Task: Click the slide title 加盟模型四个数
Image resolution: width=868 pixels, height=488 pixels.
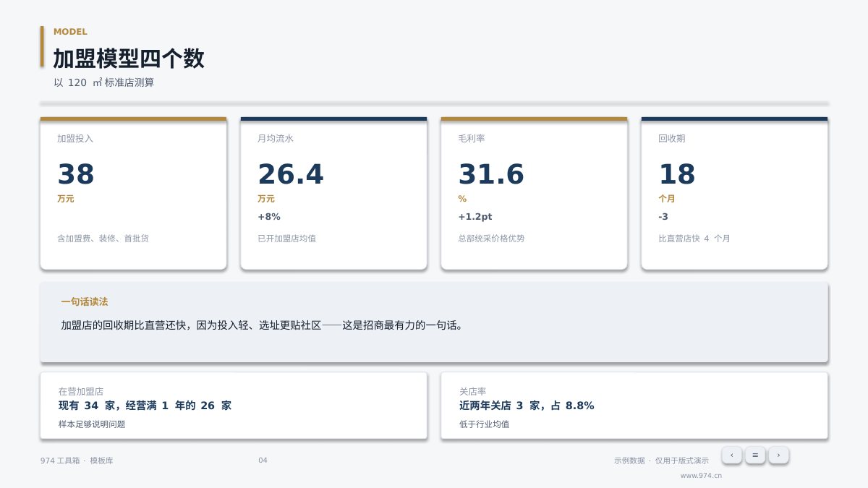Action: tap(129, 59)
